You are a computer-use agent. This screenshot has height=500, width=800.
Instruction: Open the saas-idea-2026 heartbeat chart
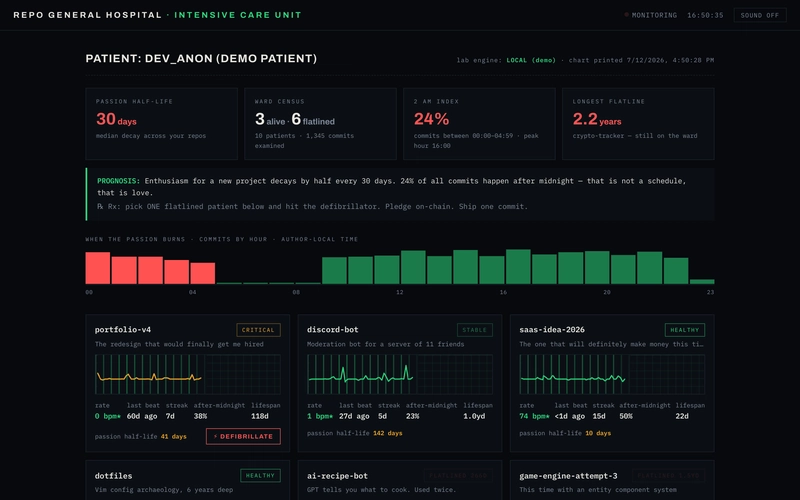(x=612, y=374)
